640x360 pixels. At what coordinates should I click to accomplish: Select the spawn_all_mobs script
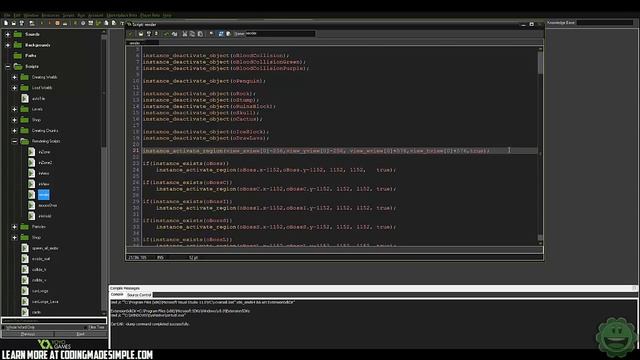click(x=45, y=248)
